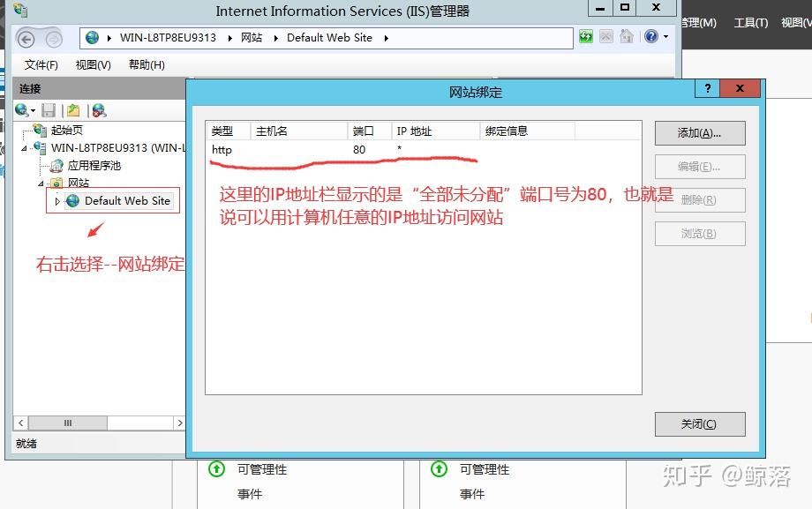Save current connections with the disk icon

49,109
